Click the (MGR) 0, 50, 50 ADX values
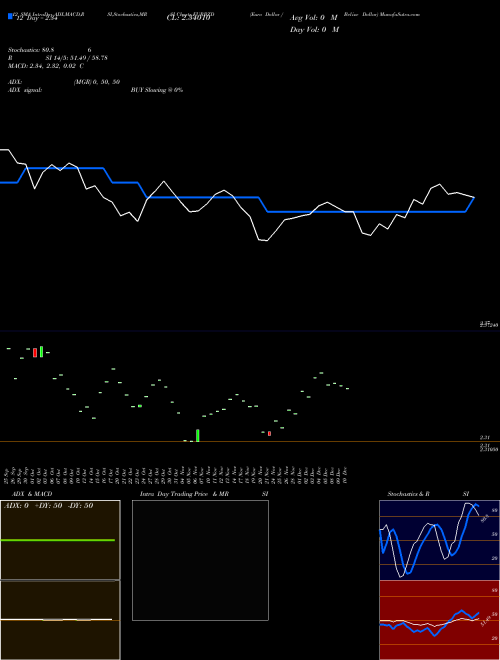Viewport: 500px width, 660px height. [x=97, y=82]
